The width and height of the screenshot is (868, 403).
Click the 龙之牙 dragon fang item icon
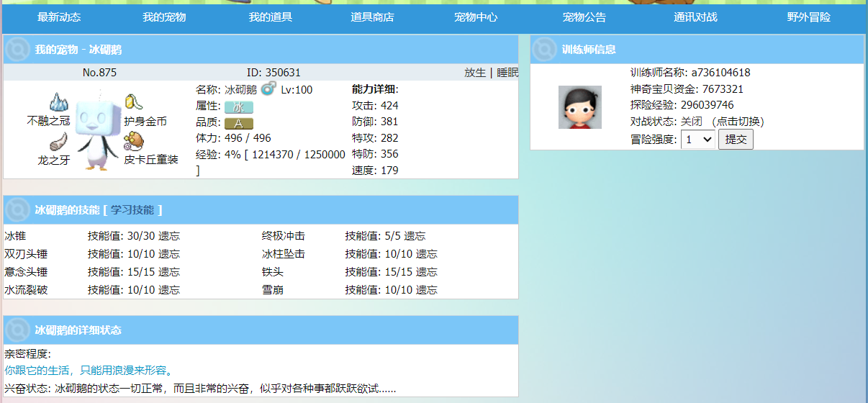pos(58,140)
